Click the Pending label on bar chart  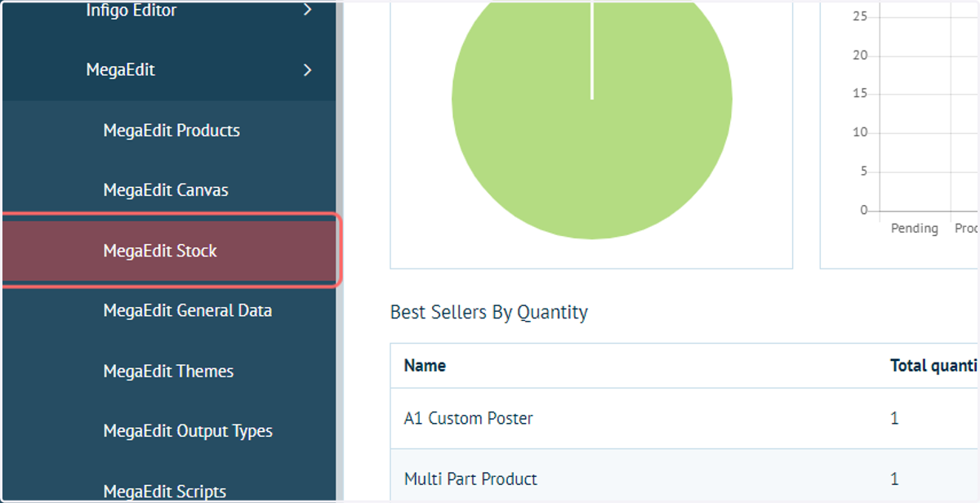pyautogui.click(x=915, y=229)
